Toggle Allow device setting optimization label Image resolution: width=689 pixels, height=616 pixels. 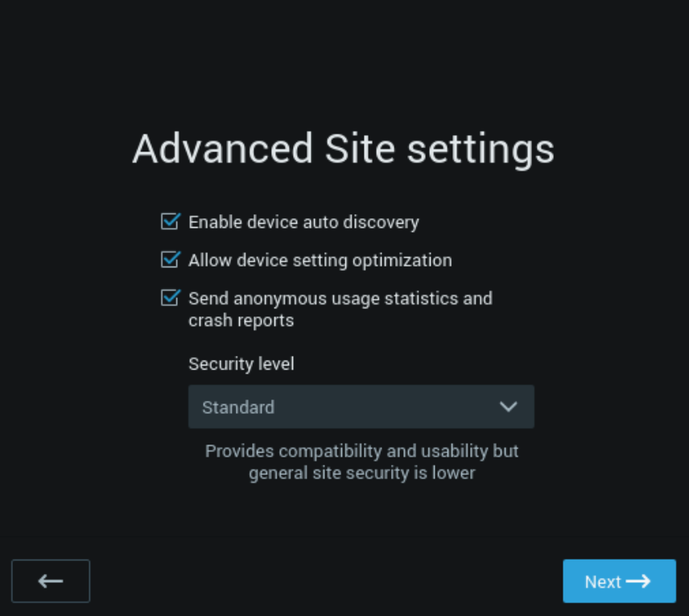(x=320, y=261)
